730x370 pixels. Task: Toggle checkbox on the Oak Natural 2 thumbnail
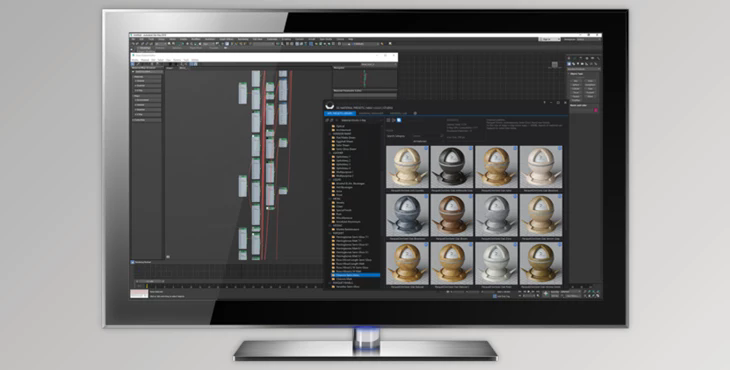pyautogui.click(x=470, y=244)
